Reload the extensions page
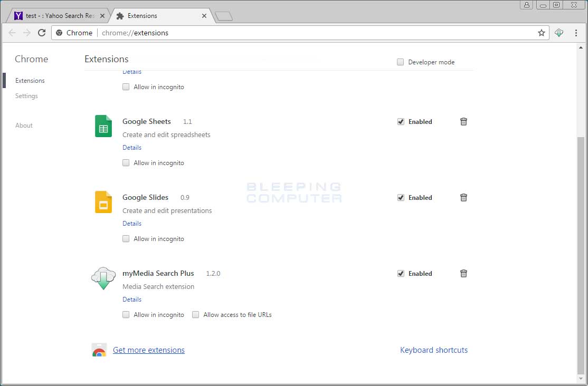The height and width of the screenshot is (386, 588). tap(42, 32)
